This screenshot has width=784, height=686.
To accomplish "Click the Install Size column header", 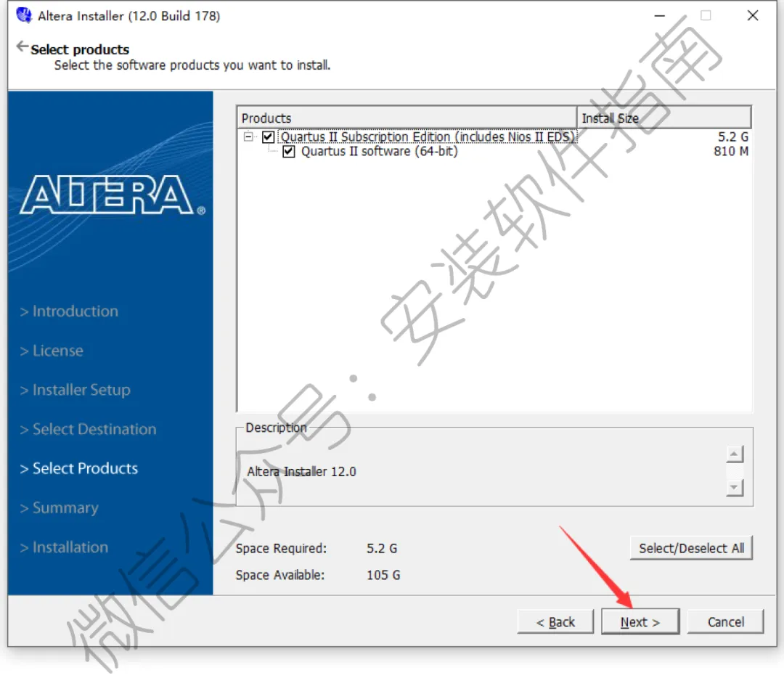I will (x=664, y=118).
